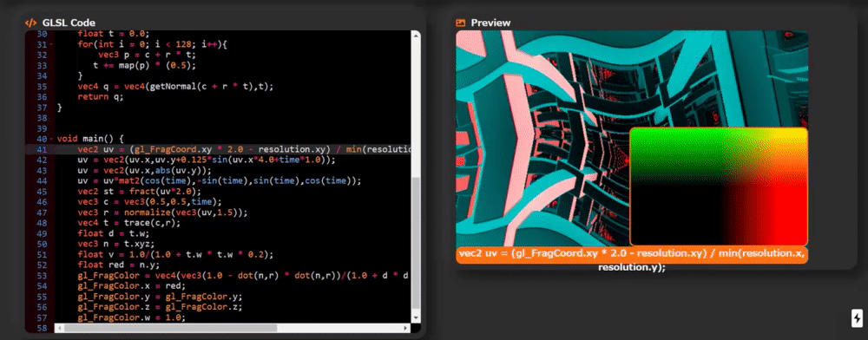The height and width of the screenshot is (340, 868).
Task: Click line number 41 in the gutter
Action: [42, 149]
